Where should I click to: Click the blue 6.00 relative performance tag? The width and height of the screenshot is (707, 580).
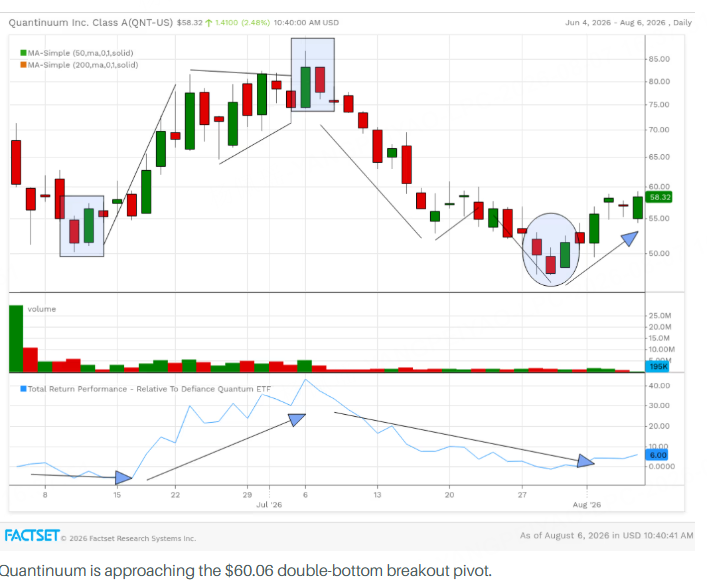[x=657, y=455]
